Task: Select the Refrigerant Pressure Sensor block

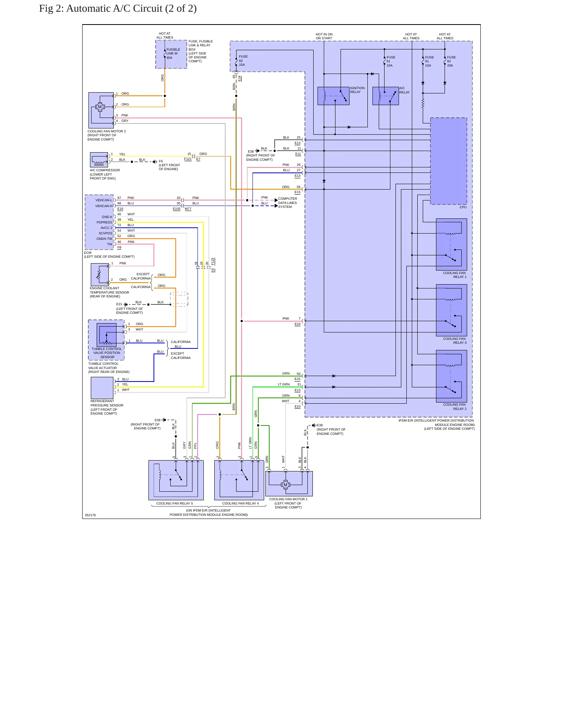Action: [102, 388]
